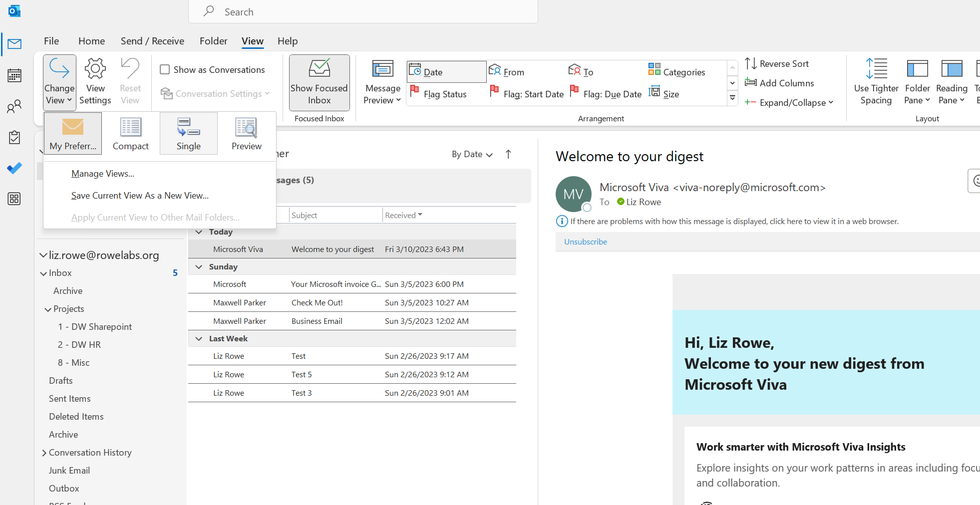
Task: Click Add Columns
Action: 779,83
